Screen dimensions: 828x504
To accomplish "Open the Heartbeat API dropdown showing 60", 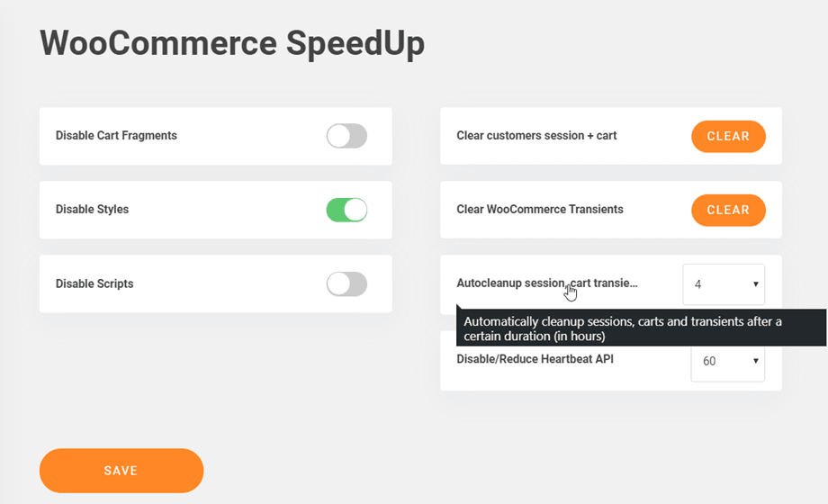I will [x=727, y=361].
